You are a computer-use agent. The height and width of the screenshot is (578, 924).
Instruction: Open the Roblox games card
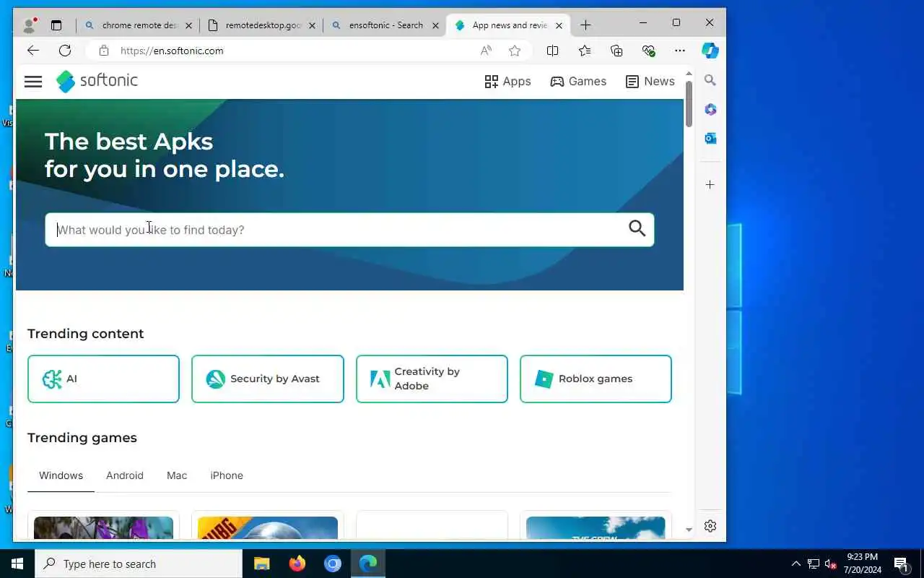click(x=596, y=379)
